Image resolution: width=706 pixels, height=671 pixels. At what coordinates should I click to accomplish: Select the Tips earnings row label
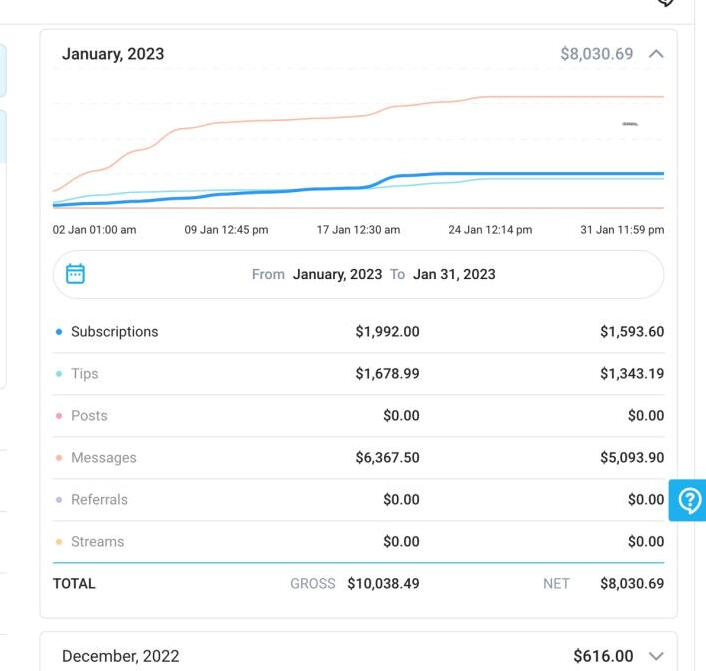(x=85, y=374)
